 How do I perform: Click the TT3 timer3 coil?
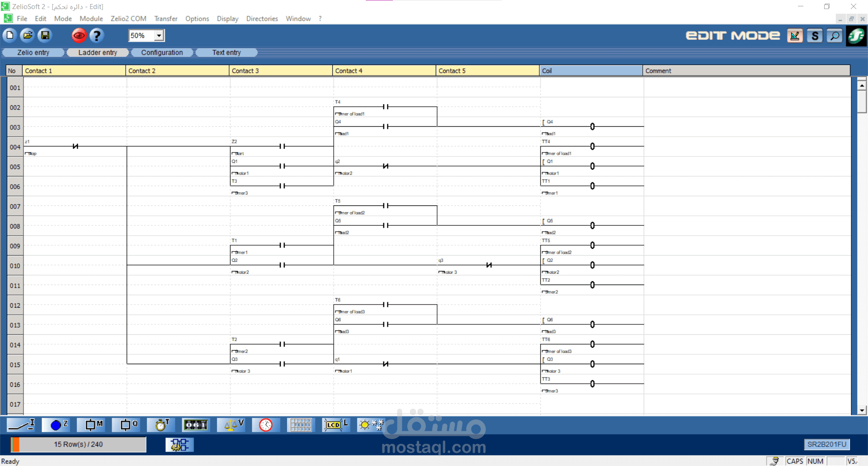pyautogui.click(x=592, y=384)
